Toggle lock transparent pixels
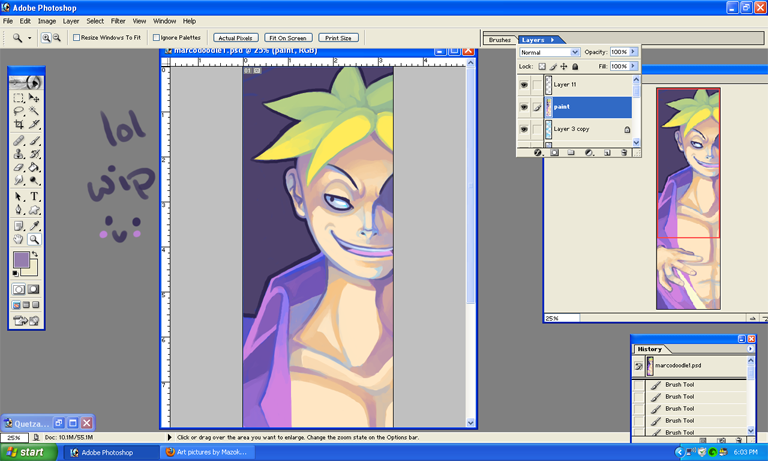This screenshot has width=768, height=461. [542, 67]
